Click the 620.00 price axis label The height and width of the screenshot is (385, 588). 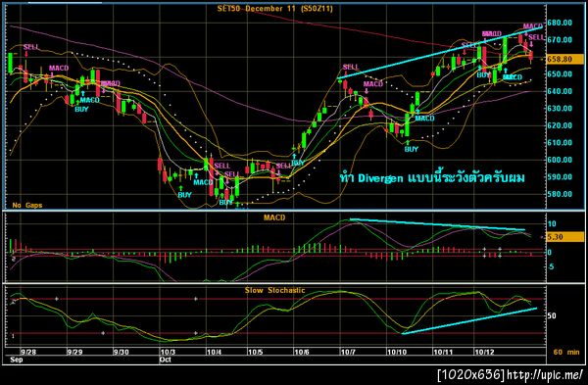tap(560, 125)
